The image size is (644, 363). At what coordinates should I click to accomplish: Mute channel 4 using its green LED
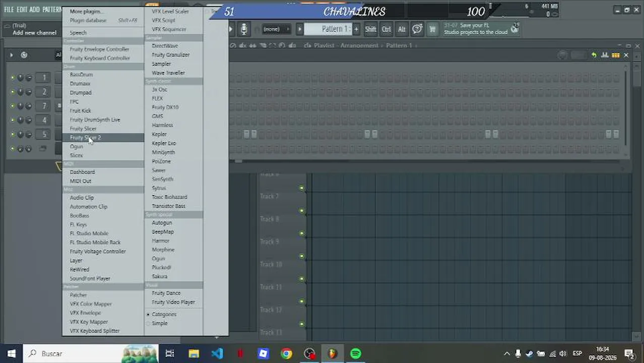[x=13, y=120]
